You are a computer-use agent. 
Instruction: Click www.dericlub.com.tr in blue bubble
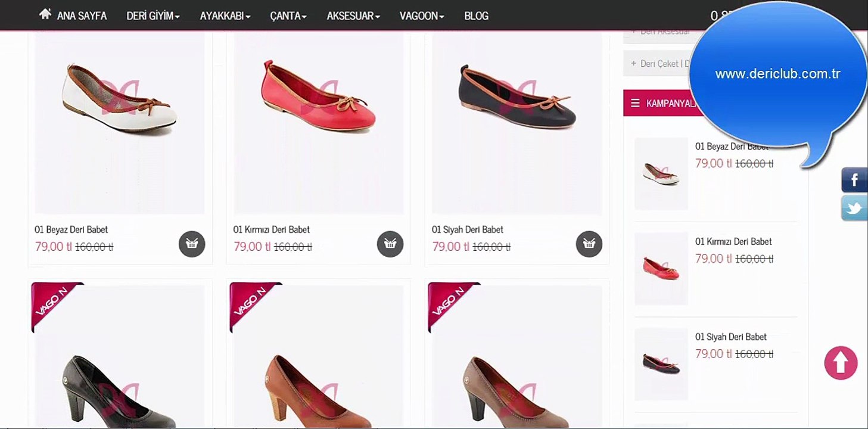pyautogui.click(x=777, y=74)
